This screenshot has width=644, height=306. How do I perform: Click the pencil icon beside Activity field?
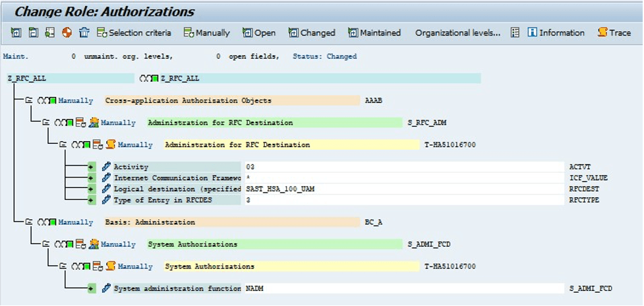(x=106, y=167)
